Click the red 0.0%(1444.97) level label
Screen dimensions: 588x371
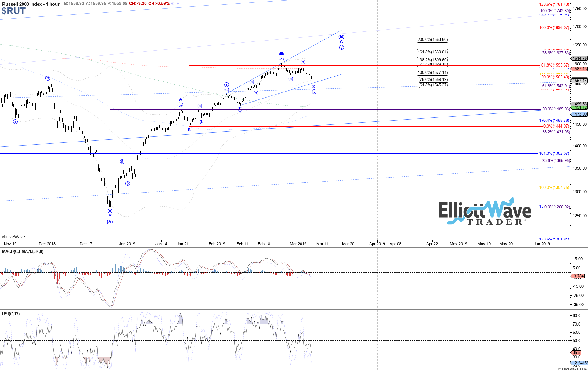click(x=556, y=126)
